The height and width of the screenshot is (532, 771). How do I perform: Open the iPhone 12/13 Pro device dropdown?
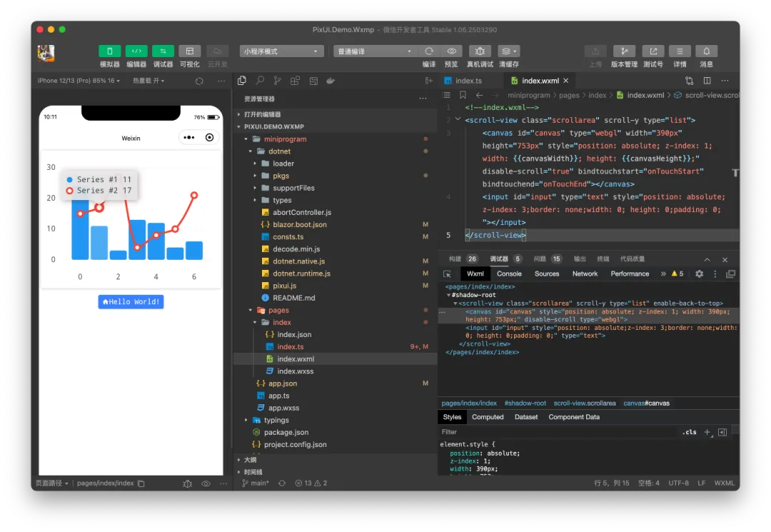tap(79, 81)
